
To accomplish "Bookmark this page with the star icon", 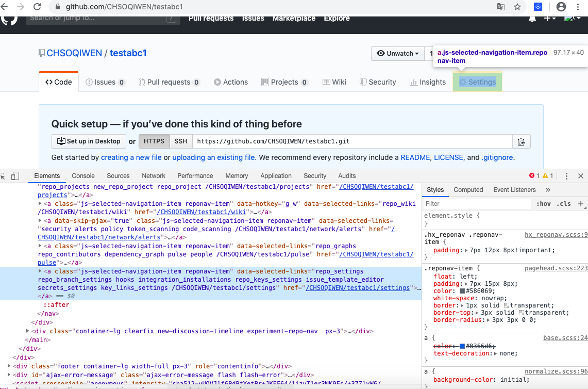I will point(517,7).
